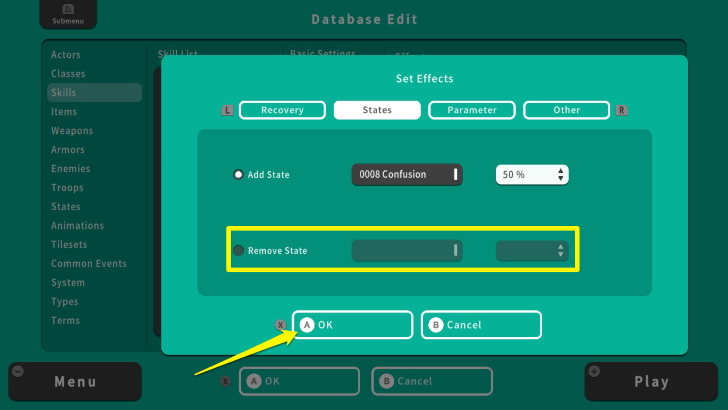Image resolution: width=728 pixels, height=410 pixels.
Task: Open the Menu button
Action: pyautogui.click(x=75, y=382)
